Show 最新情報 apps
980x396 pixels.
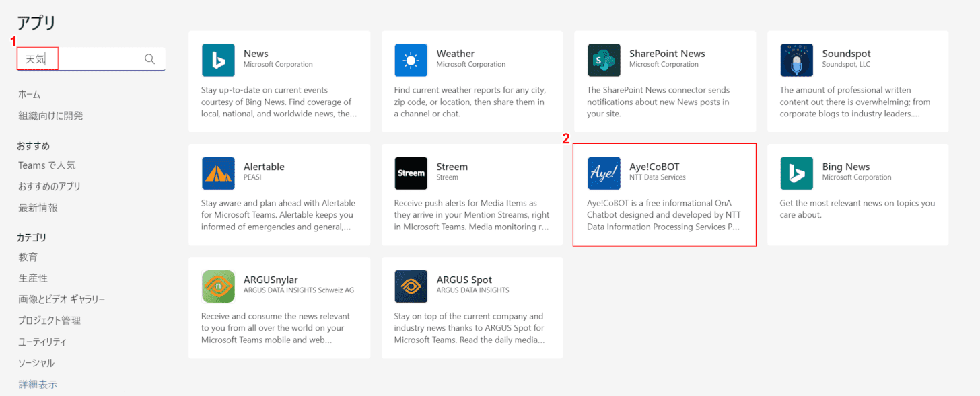[x=38, y=208]
